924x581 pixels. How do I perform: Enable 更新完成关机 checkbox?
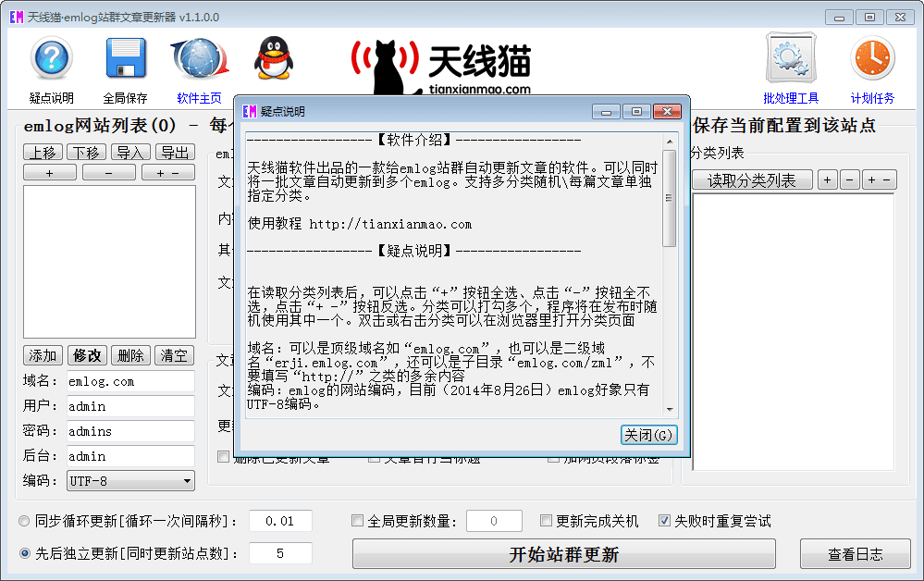coord(546,520)
